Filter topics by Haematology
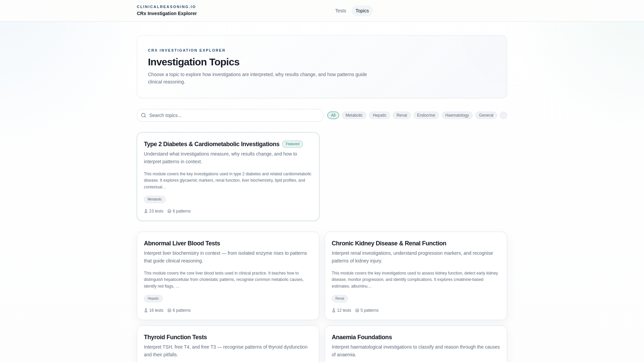This screenshot has width=644, height=362. click(457, 115)
